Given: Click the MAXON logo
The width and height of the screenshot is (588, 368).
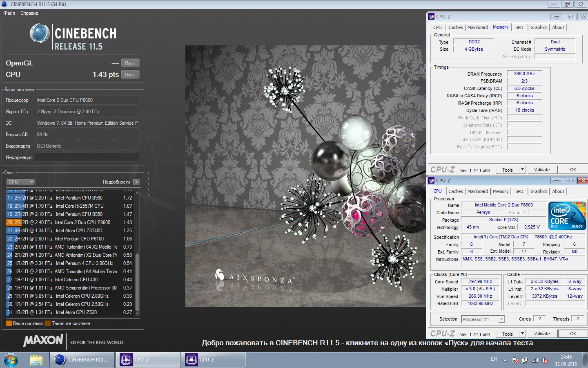Looking at the screenshot, I should tap(43, 341).
